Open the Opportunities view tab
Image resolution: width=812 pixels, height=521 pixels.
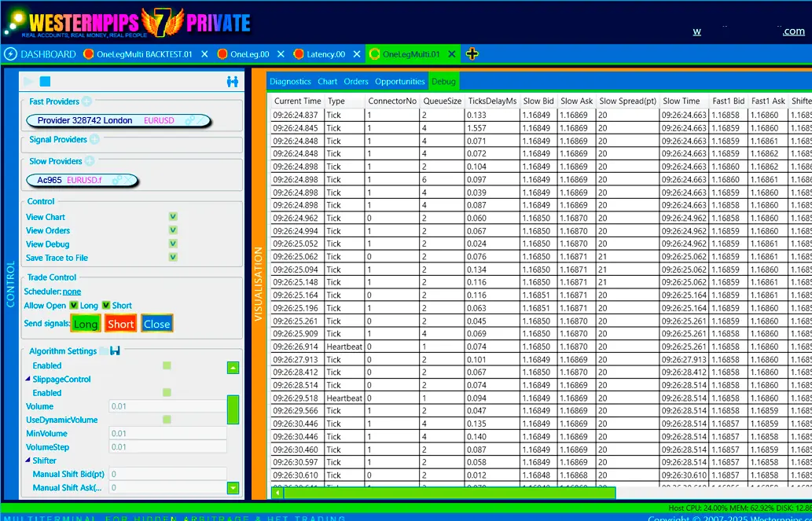(x=400, y=81)
